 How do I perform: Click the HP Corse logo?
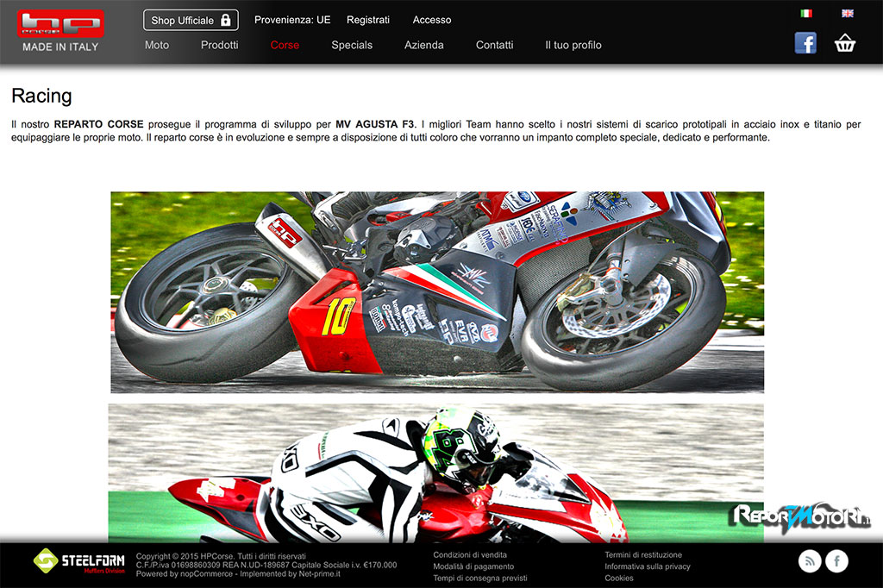[x=60, y=24]
